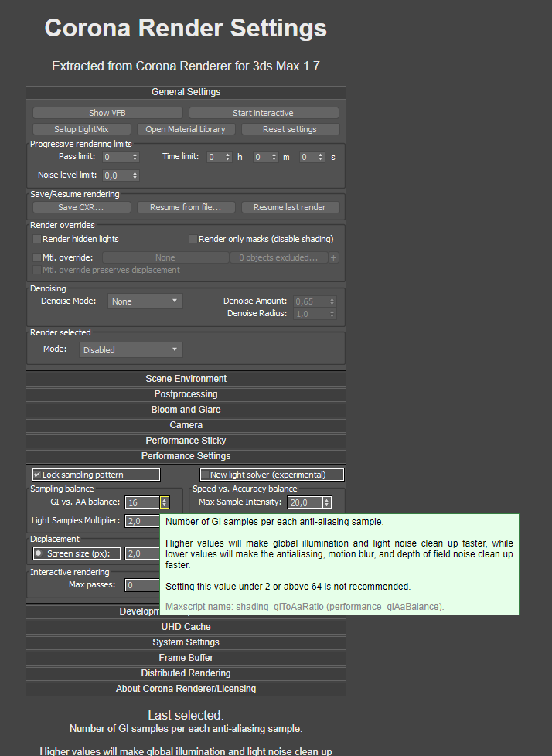Click Resume last render
This screenshot has width=552, height=756.
click(x=290, y=207)
